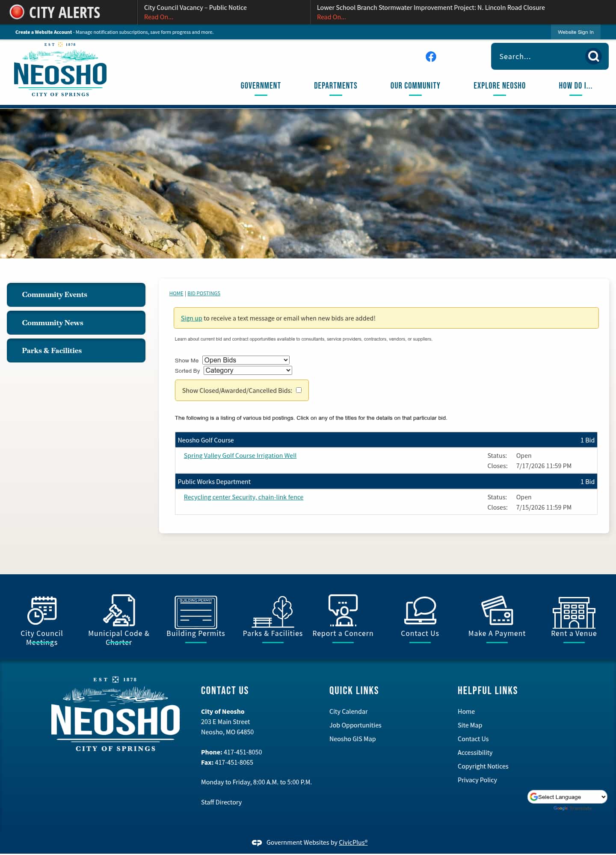Image resolution: width=616 pixels, height=855 pixels.
Task: Open the Our Community menu
Action: [x=415, y=86]
